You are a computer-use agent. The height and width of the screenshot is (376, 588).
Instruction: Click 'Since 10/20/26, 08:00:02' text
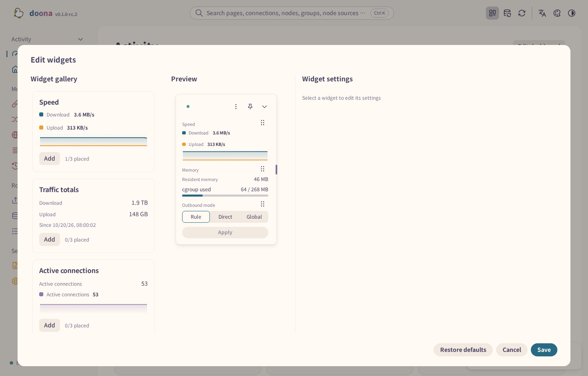(x=67, y=225)
